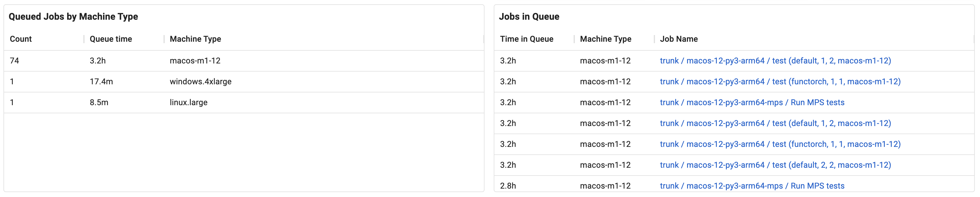Open the 'test (default, 2, 2, macos-m1-12)' job link
Screen dimensions: 980x197
coord(790,165)
